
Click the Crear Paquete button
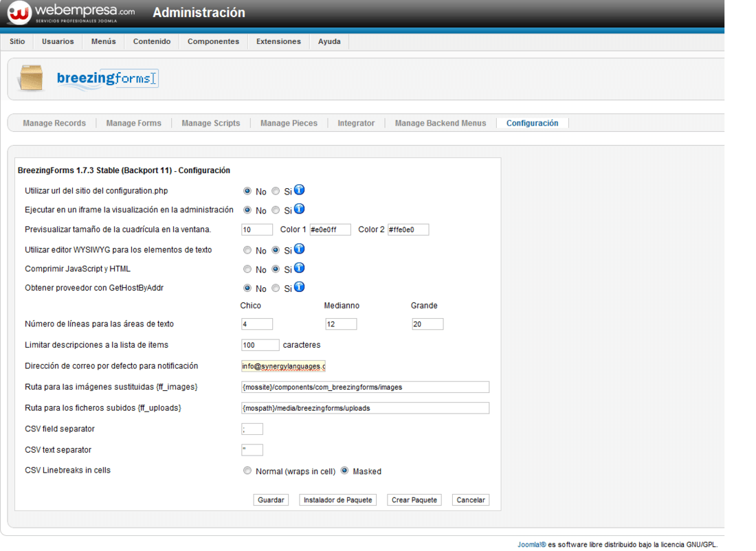(414, 500)
